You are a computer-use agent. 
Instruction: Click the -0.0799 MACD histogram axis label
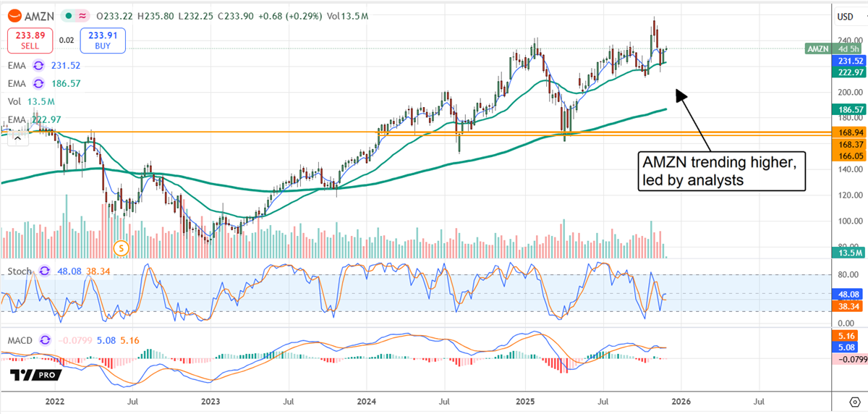point(849,359)
